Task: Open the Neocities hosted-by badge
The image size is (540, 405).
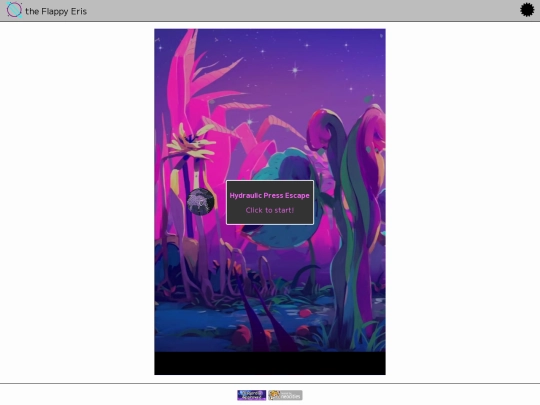Action: click(x=285, y=395)
